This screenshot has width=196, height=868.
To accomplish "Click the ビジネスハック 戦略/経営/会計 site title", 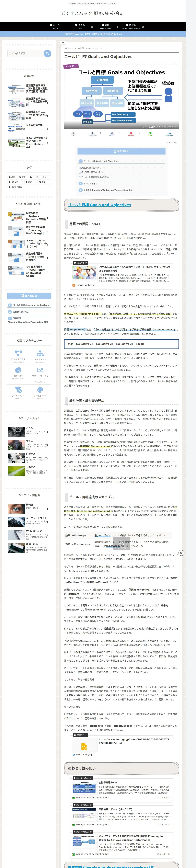I will pos(93,13).
